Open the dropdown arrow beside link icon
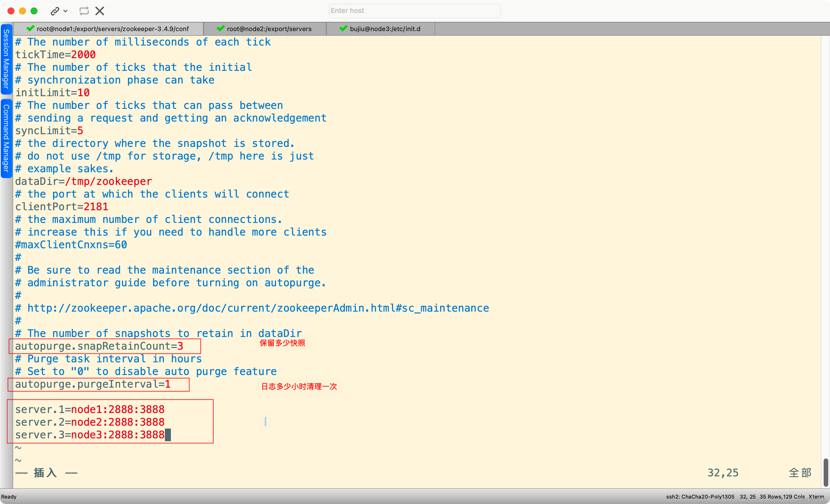 pyautogui.click(x=66, y=11)
